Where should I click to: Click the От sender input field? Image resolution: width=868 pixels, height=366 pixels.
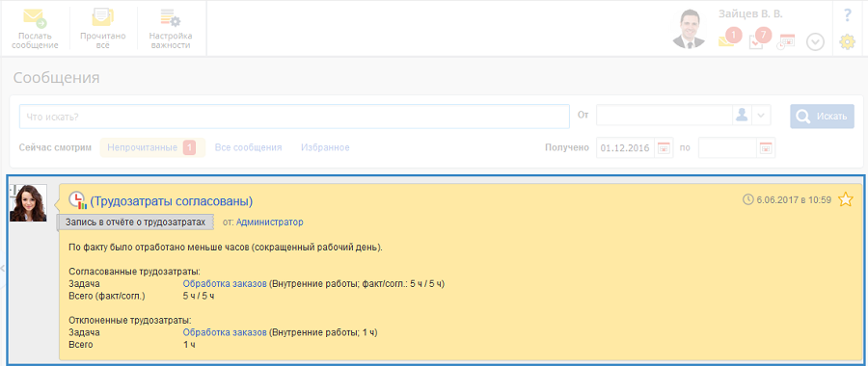point(665,116)
